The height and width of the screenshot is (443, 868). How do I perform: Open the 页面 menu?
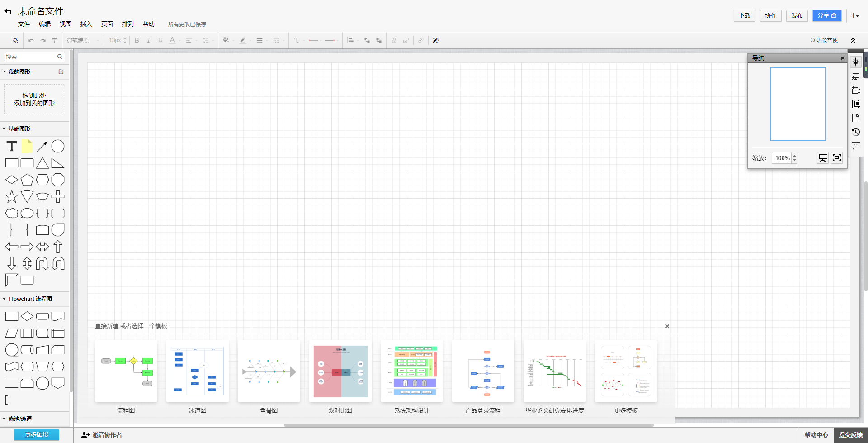coord(107,24)
